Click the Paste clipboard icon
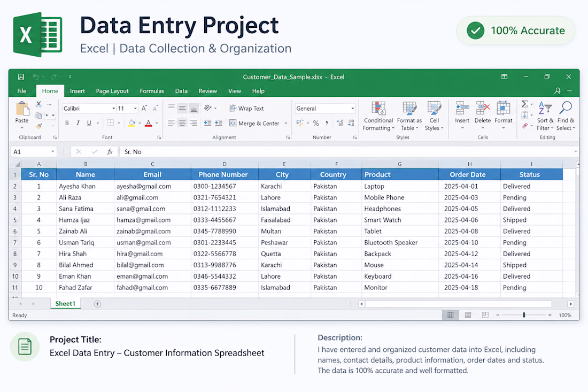This screenshot has width=588, height=392. (22, 109)
